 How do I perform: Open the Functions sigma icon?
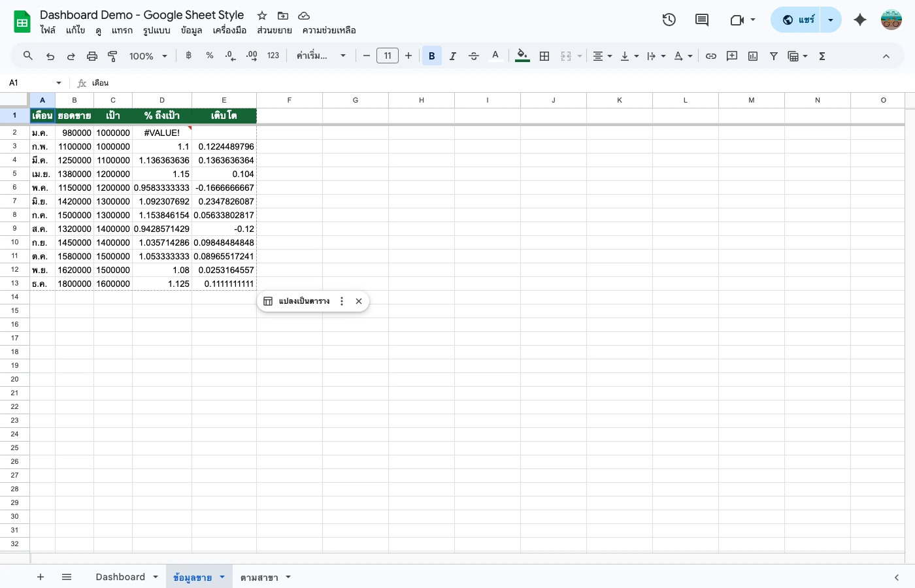point(822,56)
